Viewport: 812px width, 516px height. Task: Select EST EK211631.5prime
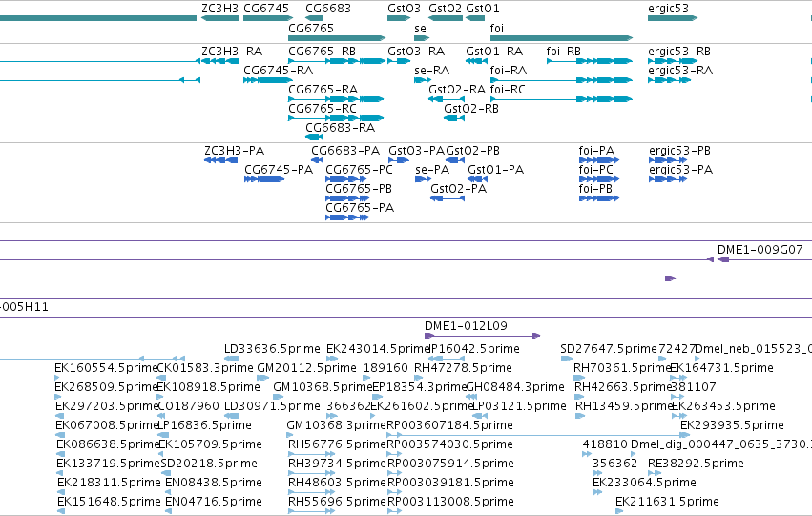tap(667, 502)
